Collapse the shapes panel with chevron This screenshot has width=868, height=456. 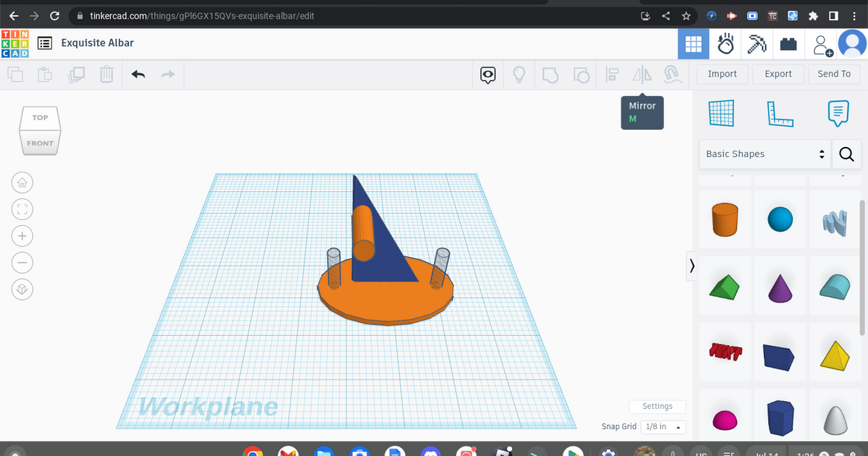coord(692,266)
